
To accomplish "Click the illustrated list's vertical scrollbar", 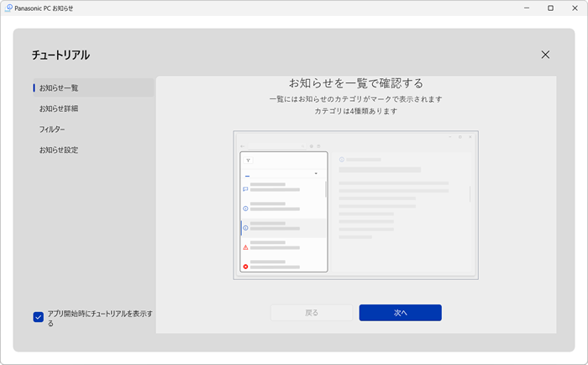I will (325, 189).
